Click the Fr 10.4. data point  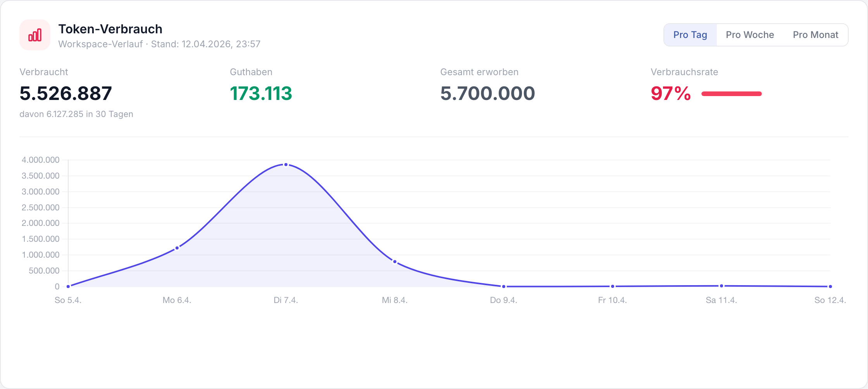(x=613, y=286)
